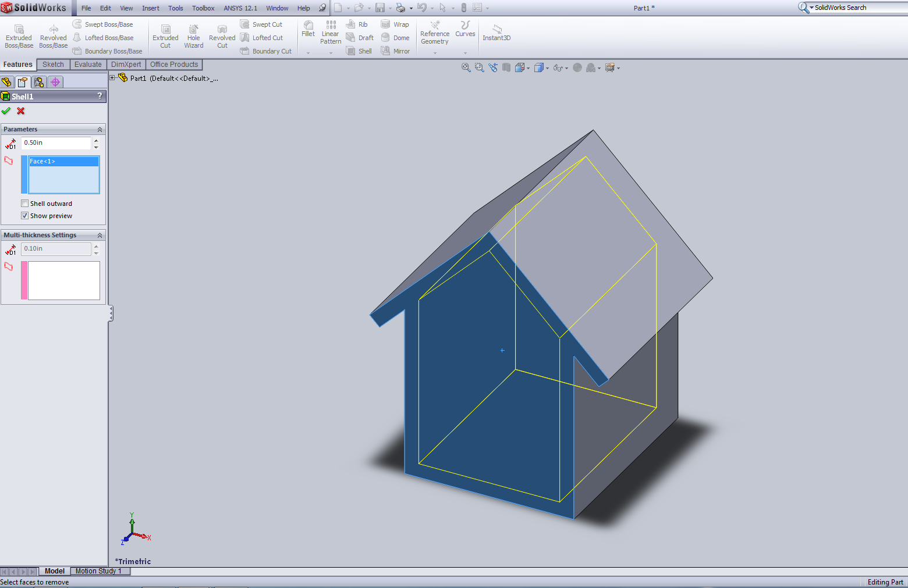908x588 pixels.
Task: Confirm Shell1 with the green checkmark
Action: click(x=6, y=111)
